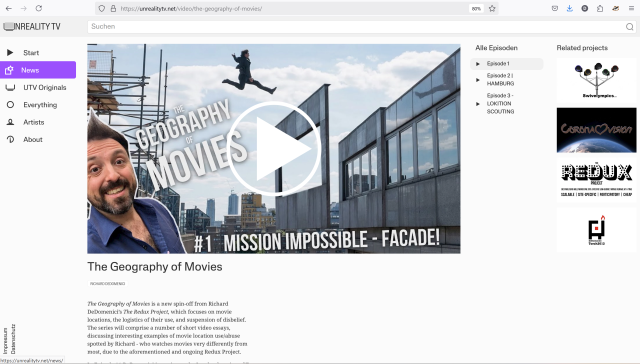Reload the page in the browser
640x364 pixels.
point(39,8)
